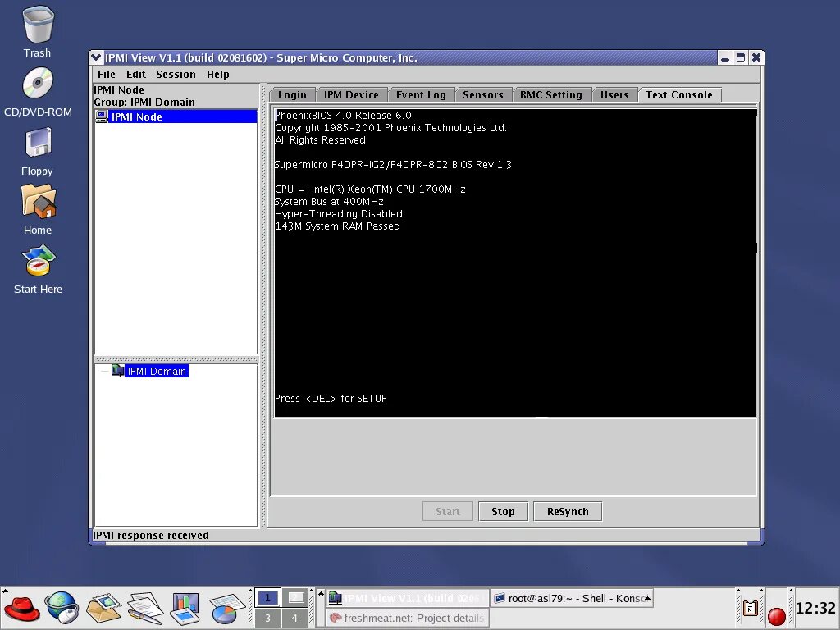This screenshot has width=840, height=630.
Task: Switch to workspace 3
Action: point(267,618)
